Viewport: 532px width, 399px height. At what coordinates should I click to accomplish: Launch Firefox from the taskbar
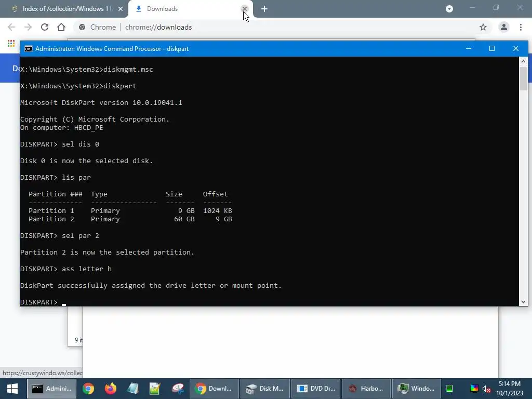click(x=110, y=389)
